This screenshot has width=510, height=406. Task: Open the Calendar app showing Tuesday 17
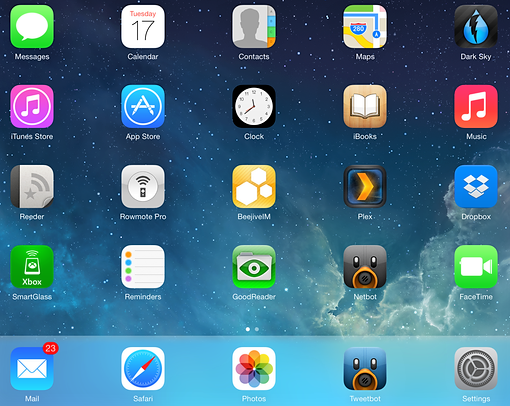[143, 27]
